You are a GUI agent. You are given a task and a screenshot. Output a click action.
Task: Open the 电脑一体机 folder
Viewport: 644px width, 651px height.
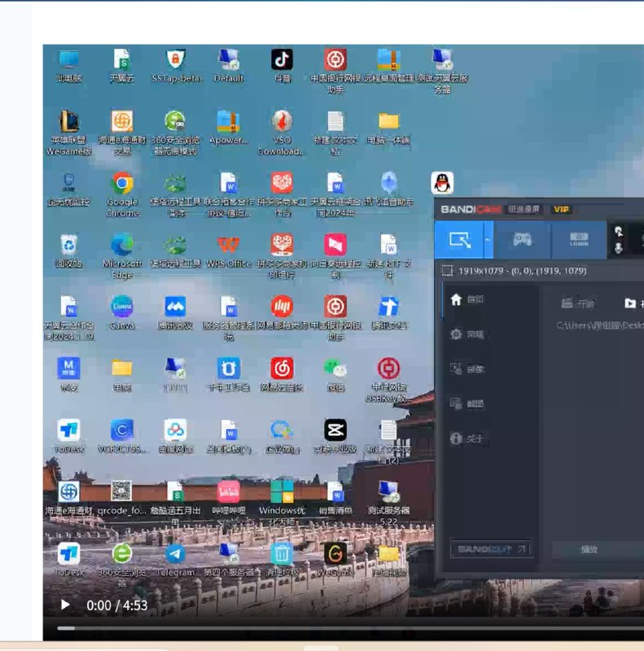pyautogui.click(x=388, y=128)
